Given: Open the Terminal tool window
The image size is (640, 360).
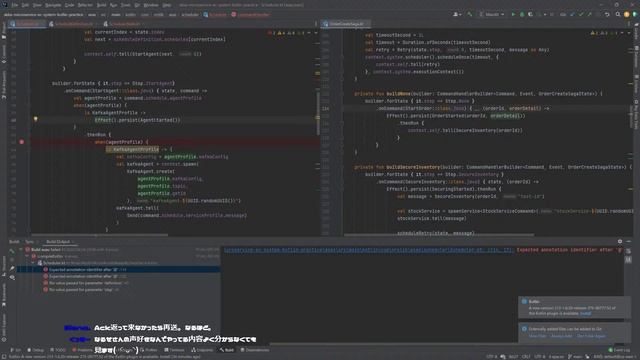Looking at the screenshot, I should 174,350.
